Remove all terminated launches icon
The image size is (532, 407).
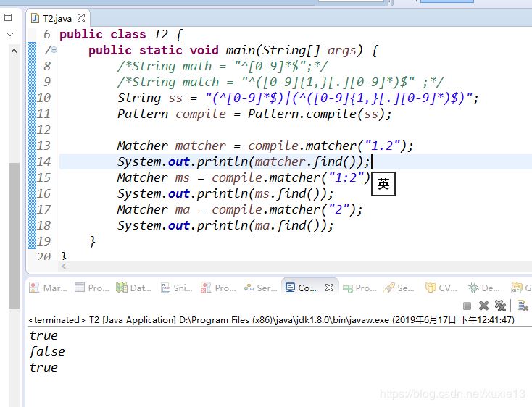[x=500, y=306]
